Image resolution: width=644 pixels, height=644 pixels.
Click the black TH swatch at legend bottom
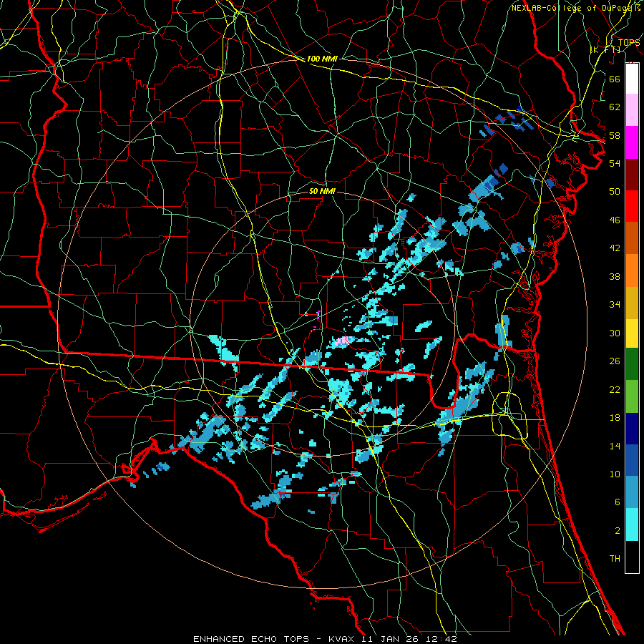pyautogui.click(x=632, y=557)
